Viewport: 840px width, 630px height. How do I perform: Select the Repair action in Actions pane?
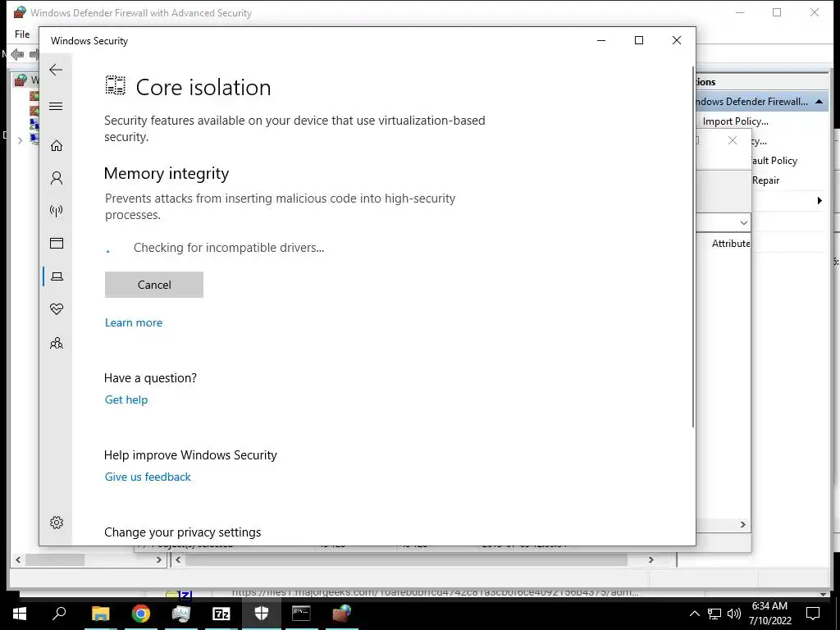[x=765, y=180]
